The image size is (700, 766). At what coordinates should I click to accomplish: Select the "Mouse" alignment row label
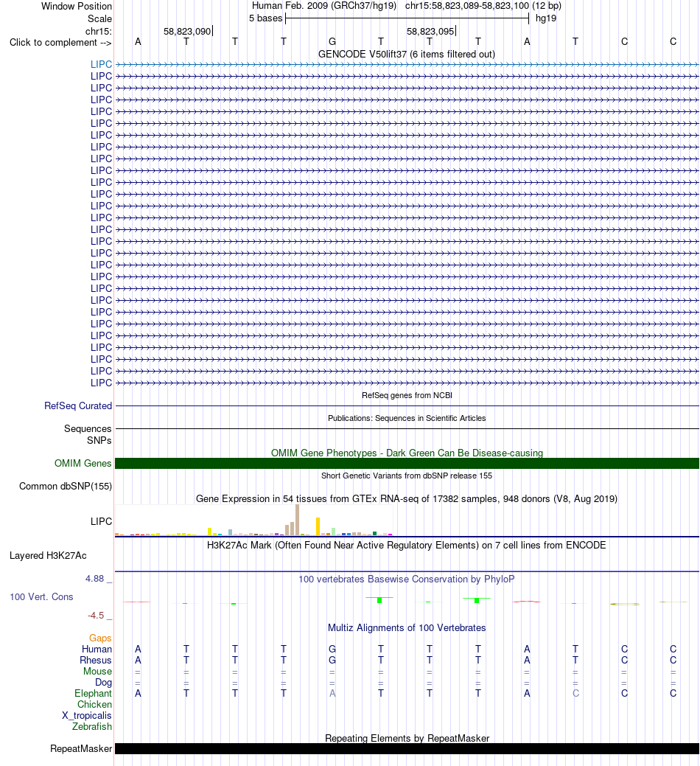click(x=97, y=671)
